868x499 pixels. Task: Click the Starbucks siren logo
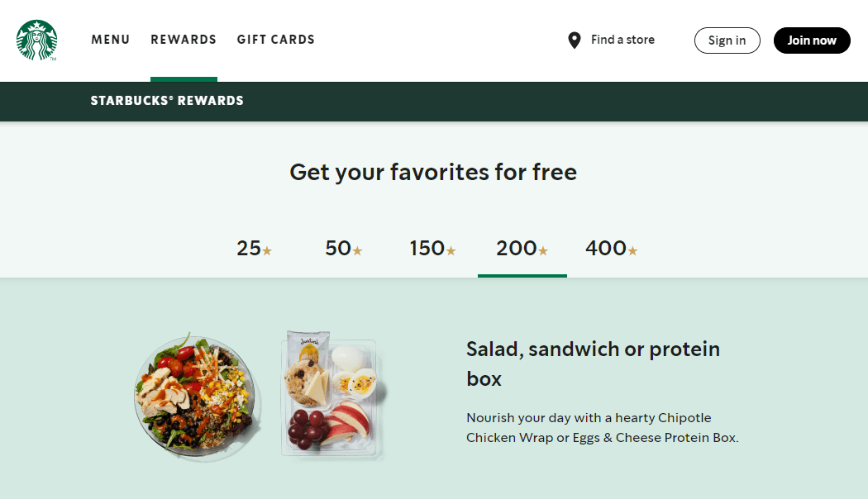(37, 40)
